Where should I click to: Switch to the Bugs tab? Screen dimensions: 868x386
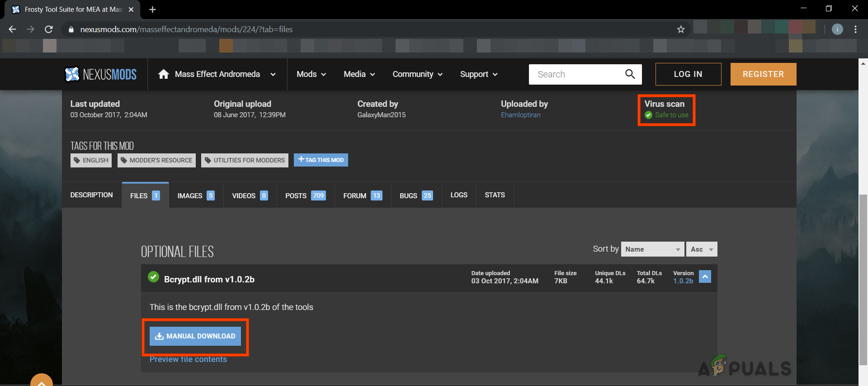(416, 195)
